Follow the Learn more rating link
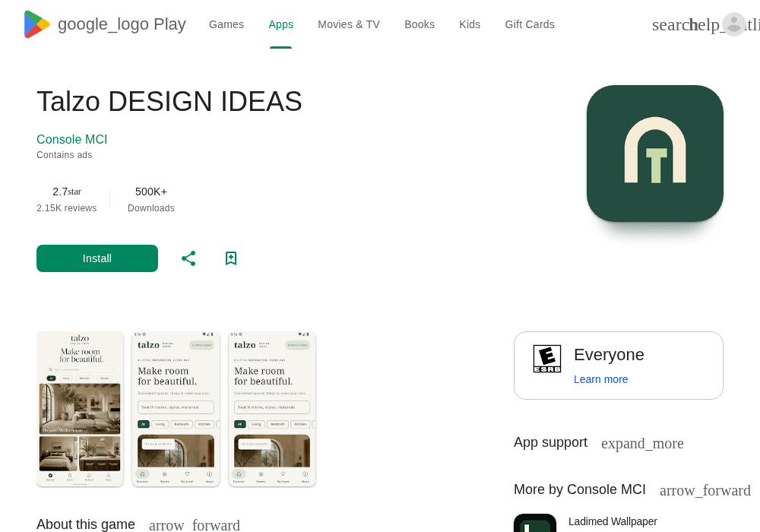Viewport: 760px width, 532px height. pos(600,379)
